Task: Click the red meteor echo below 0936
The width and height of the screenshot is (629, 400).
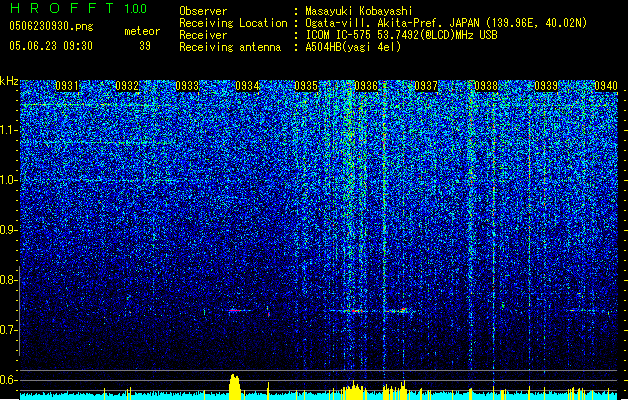Action: [356, 311]
